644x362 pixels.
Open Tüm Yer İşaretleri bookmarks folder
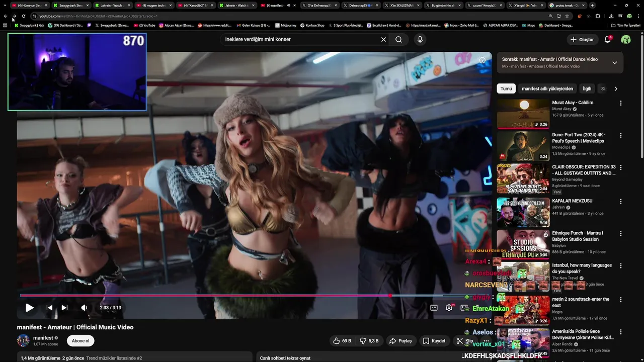click(x=626, y=25)
